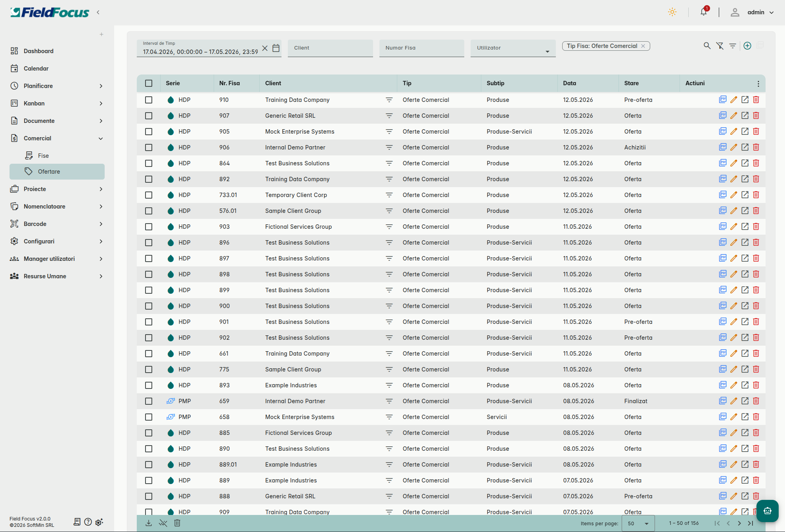Viewport: 785px width, 532px height.
Task: Open the Dashboard page
Action: (57, 51)
